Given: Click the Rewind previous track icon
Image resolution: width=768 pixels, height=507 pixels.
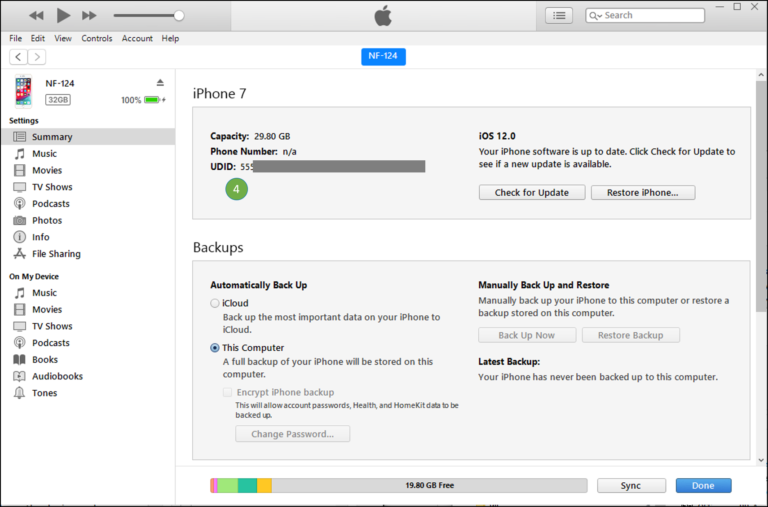Looking at the screenshot, I should point(37,15).
